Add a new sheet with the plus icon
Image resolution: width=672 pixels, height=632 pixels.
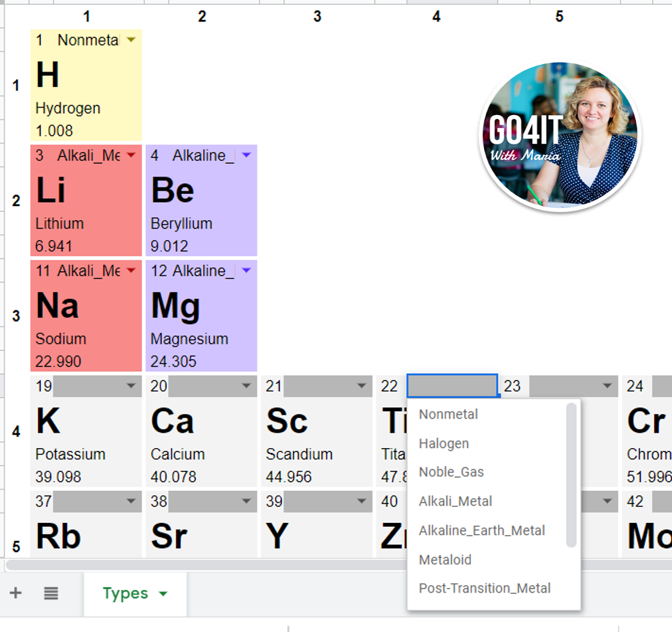pyautogui.click(x=15, y=593)
